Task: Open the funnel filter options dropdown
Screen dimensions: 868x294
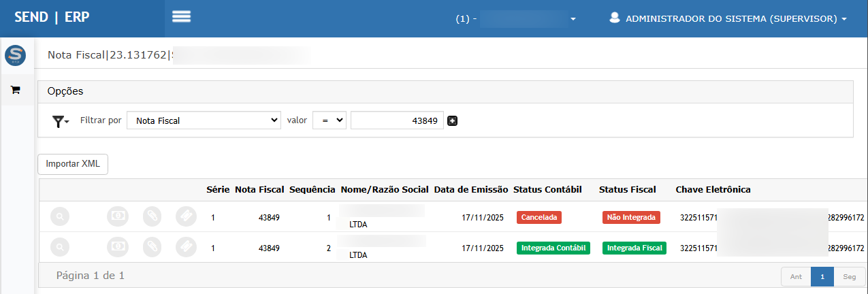Action: tap(61, 121)
